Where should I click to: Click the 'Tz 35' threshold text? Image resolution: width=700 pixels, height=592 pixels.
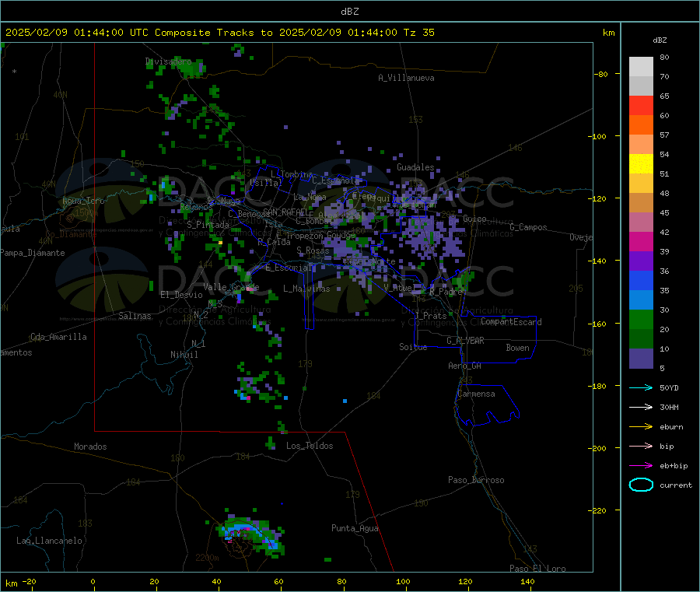pyautogui.click(x=418, y=33)
